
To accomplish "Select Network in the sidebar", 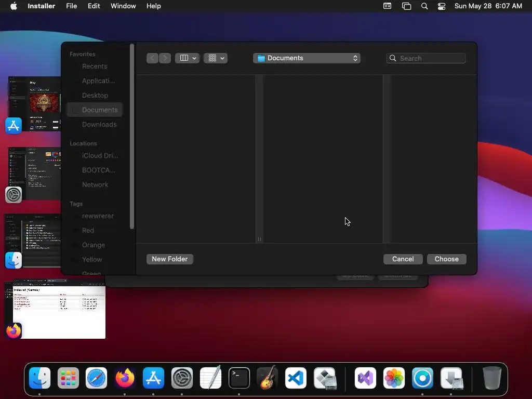I will tap(95, 185).
